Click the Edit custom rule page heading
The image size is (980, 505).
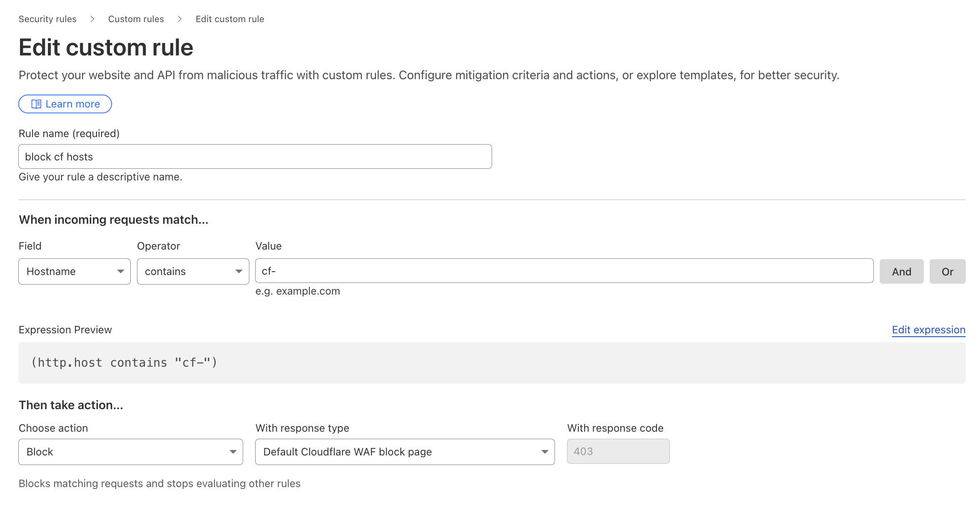pyautogui.click(x=106, y=47)
